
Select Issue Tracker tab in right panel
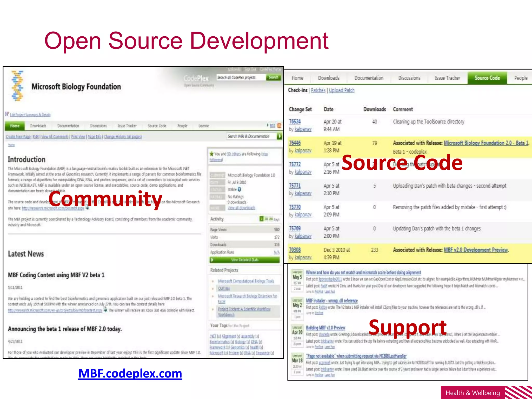pyautogui.click(x=447, y=78)
